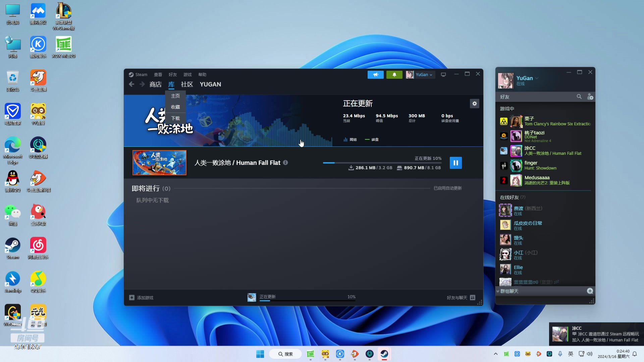Image resolution: width=644 pixels, height=362 pixels.
Task: Toggle 磁盘 graph legend
Action: tap(372, 139)
